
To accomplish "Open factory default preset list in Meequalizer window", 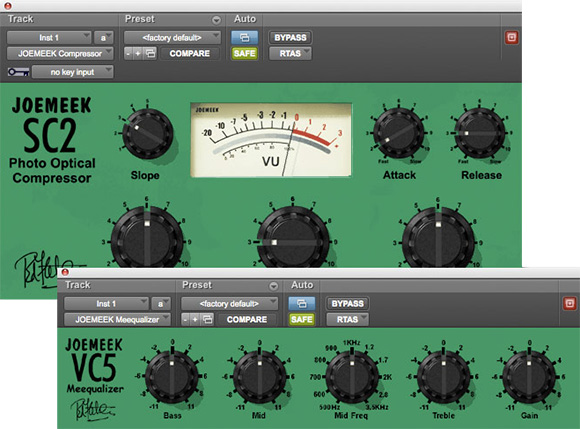I will click(229, 304).
